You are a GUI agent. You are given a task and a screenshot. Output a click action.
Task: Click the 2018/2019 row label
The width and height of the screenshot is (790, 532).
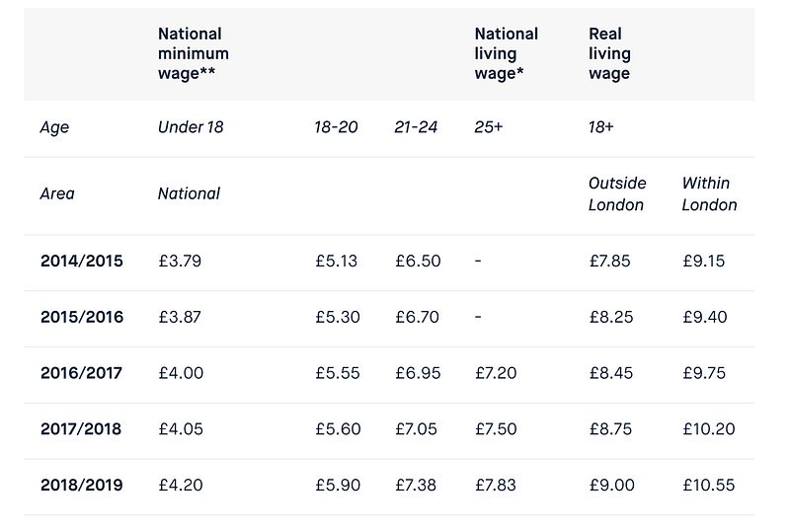(82, 485)
